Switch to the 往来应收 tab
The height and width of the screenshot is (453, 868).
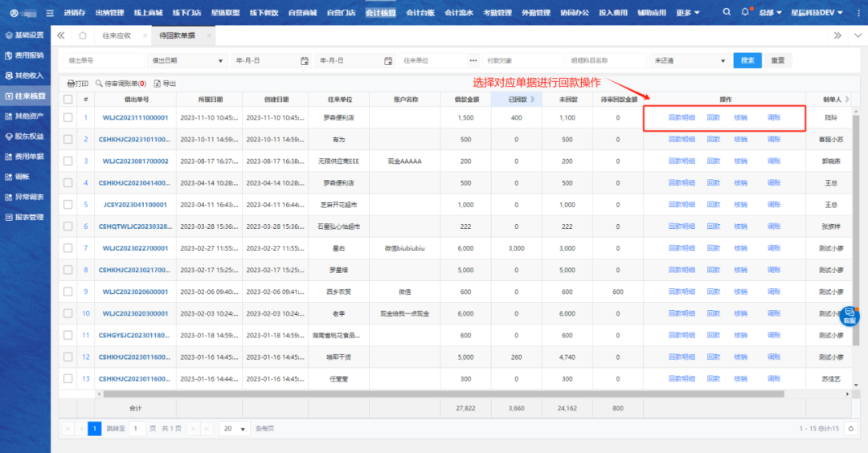point(117,35)
